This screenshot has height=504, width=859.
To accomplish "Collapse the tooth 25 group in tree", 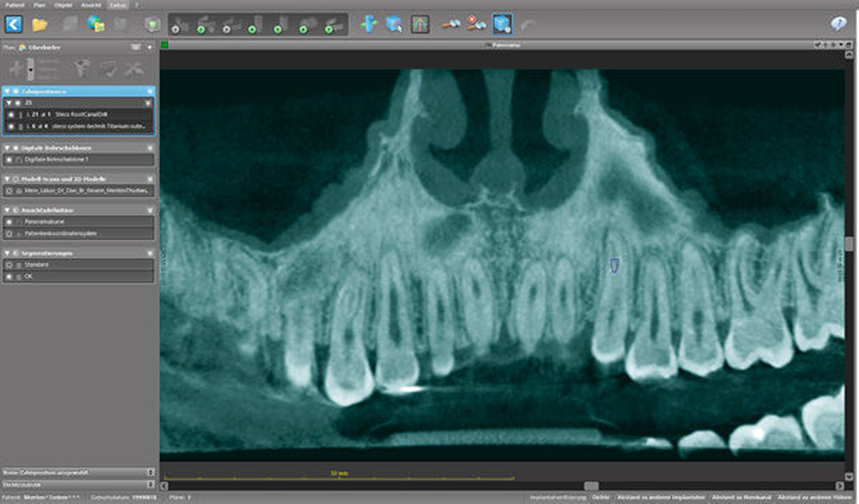I will pyautogui.click(x=9, y=103).
